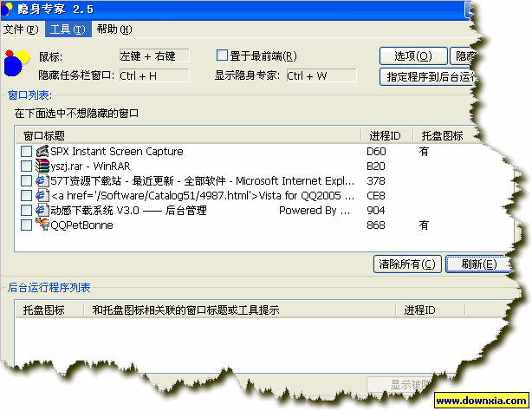Image resolution: width=532 pixels, height=411 pixels.
Task: Click the IE icon for the Vista for QQ2005 row
Action: click(42, 196)
